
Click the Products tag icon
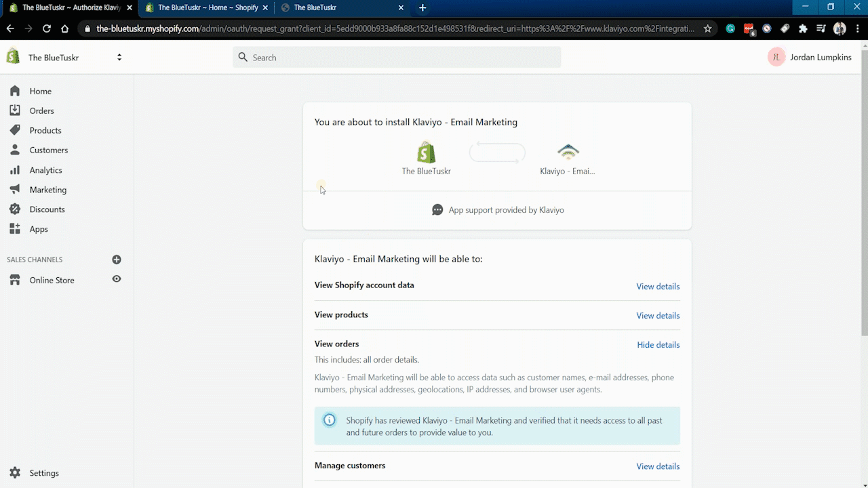click(15, 130)
